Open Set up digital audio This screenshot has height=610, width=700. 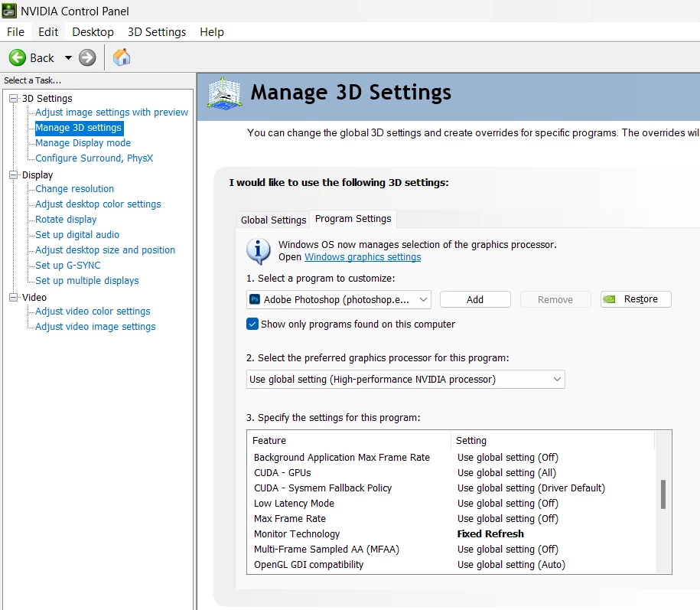click(77, 234)
